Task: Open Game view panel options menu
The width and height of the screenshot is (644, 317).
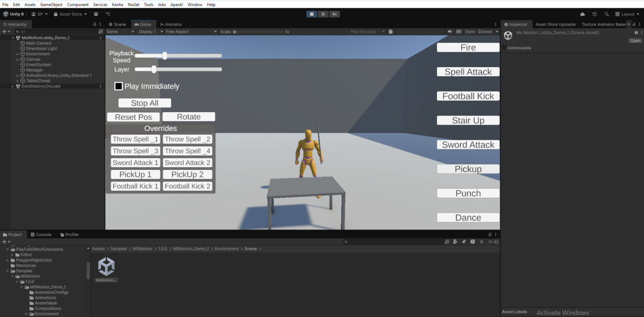Action: tap(496, 24)
